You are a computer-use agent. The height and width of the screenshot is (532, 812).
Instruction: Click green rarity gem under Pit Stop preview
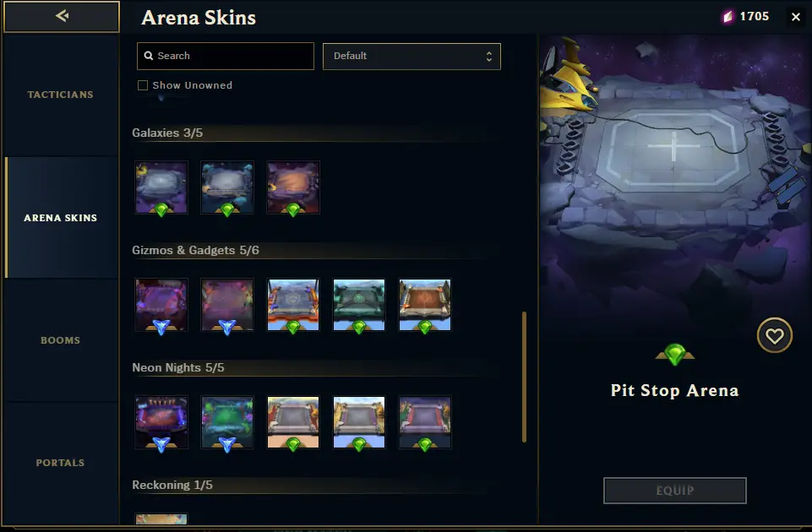pyautogui.click(x=675, y=355)
